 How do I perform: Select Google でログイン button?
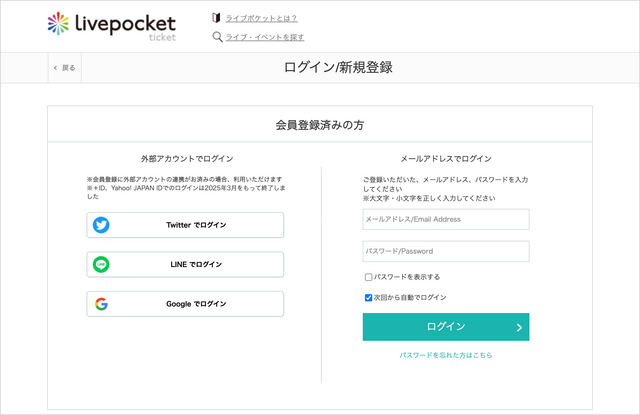click(x=185, y=304)
